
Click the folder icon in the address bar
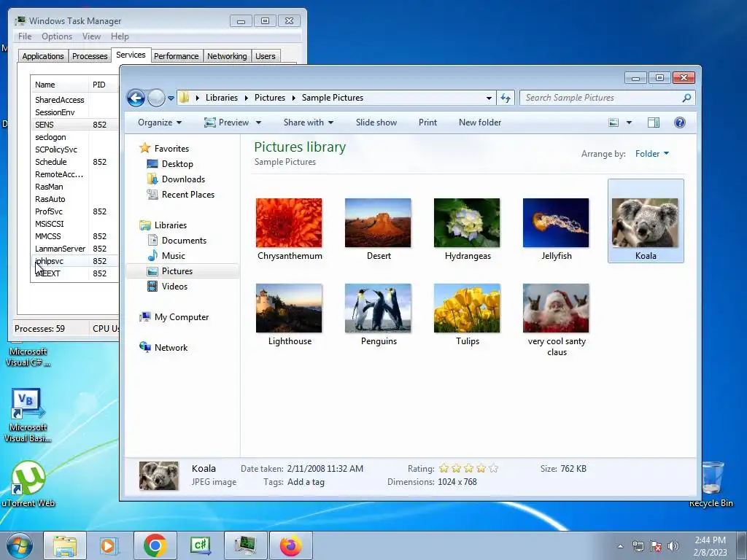(x=185, y=98)
